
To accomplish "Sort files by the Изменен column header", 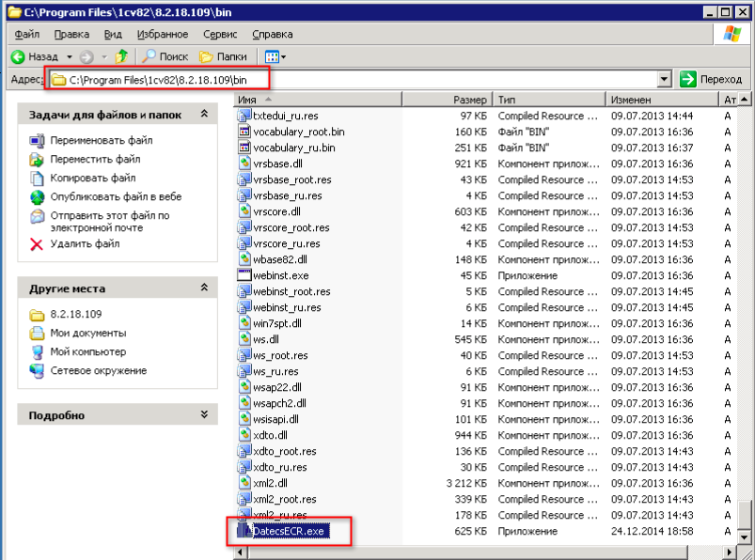I will coord(662,100).
